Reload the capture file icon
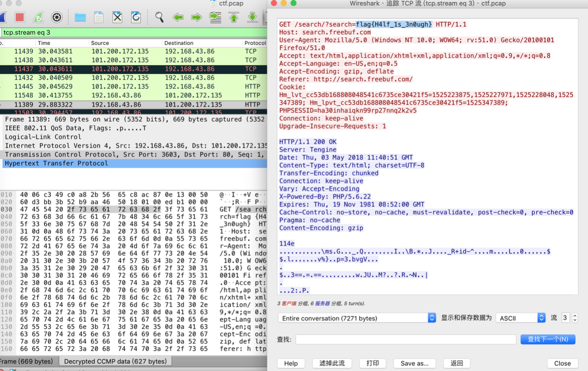 point(136,17)
